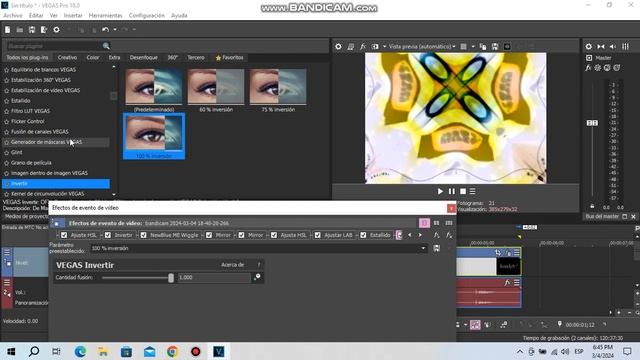Viewport: 640px width, 360px height.
Task: Toggle favorite star for Flicker Control plugin
Action: 7,122
